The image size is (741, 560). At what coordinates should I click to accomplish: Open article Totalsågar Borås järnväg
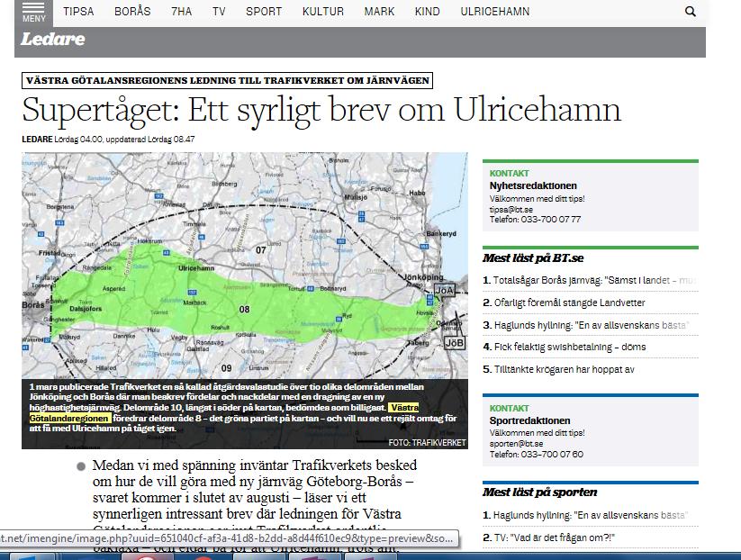coord(591,281)
